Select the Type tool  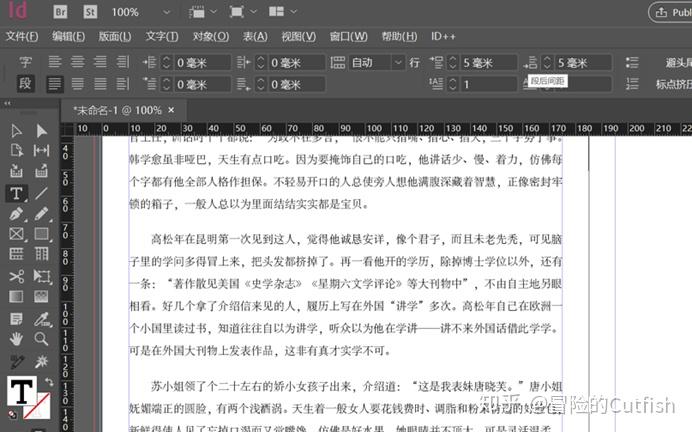point(16,193)
